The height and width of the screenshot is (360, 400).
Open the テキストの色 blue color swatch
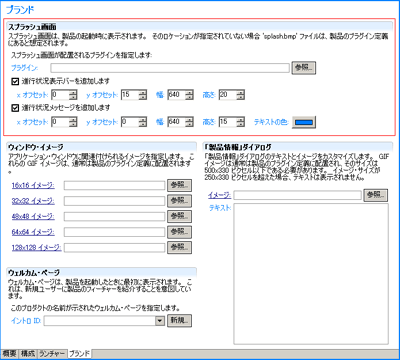[304, 122]
